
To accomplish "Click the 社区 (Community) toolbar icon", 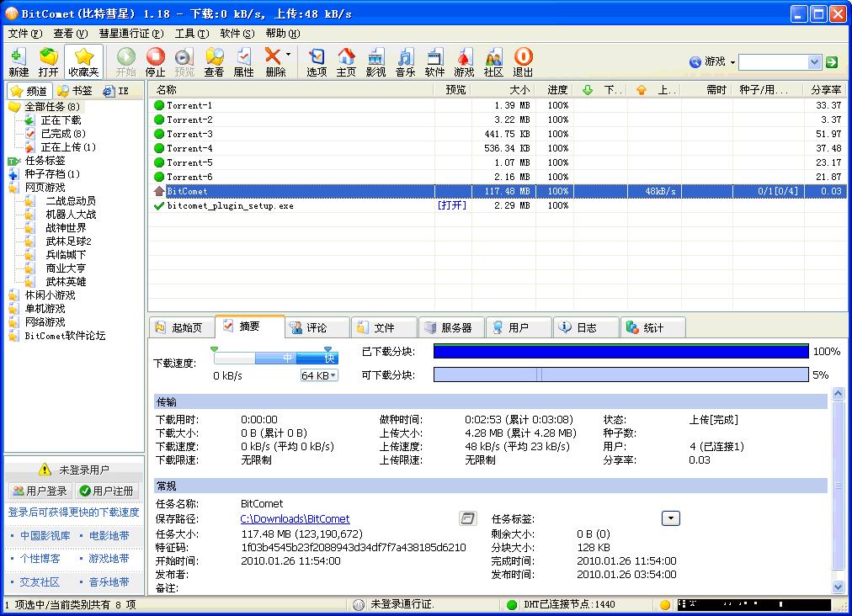I will (x=493, y=62).
